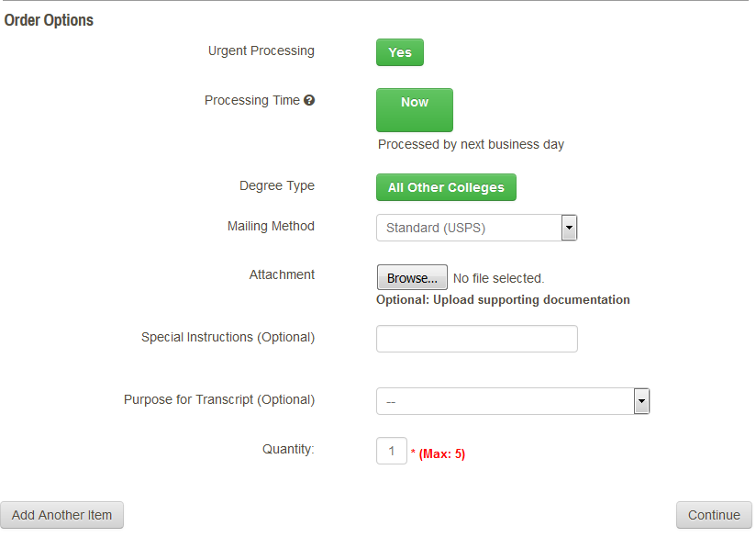Image resolution: width=756 pixels, height=537 pixels.
Task: Click Add Another Item
Action: click(61, 515)
